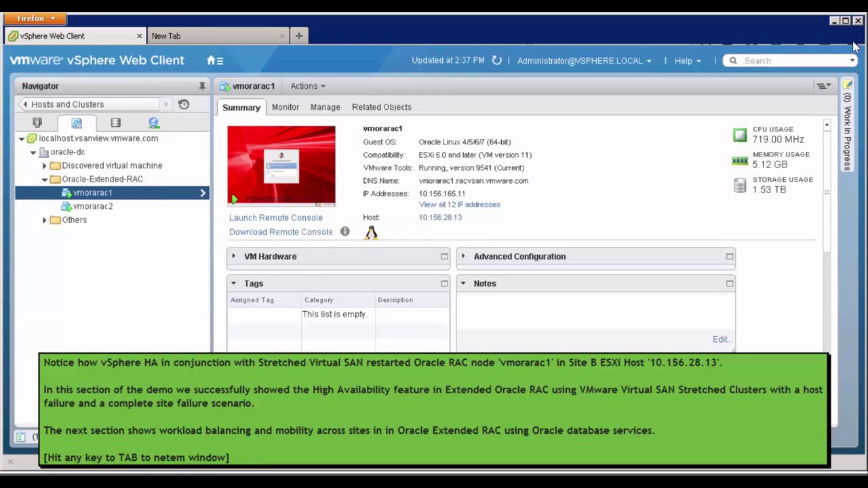Switch Navigator to VMs and Templates view
Viewport: 868px width, 488px height.
click(x=77, y=123)
